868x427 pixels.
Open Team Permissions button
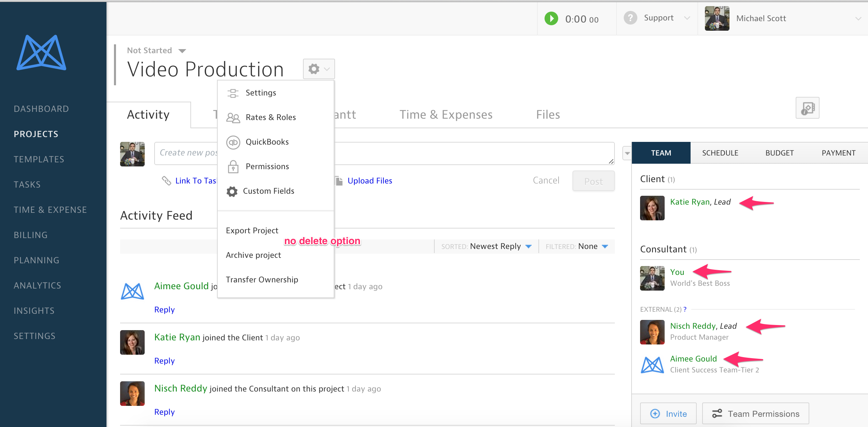tap(755, 414)
